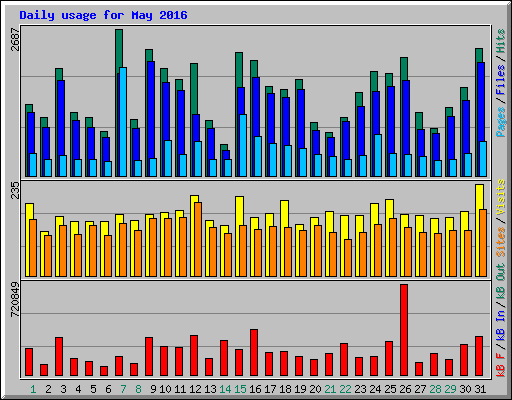The image size is (512, 400).
Task: Click day 31 on the x-axis
Action: coord(480,389)
